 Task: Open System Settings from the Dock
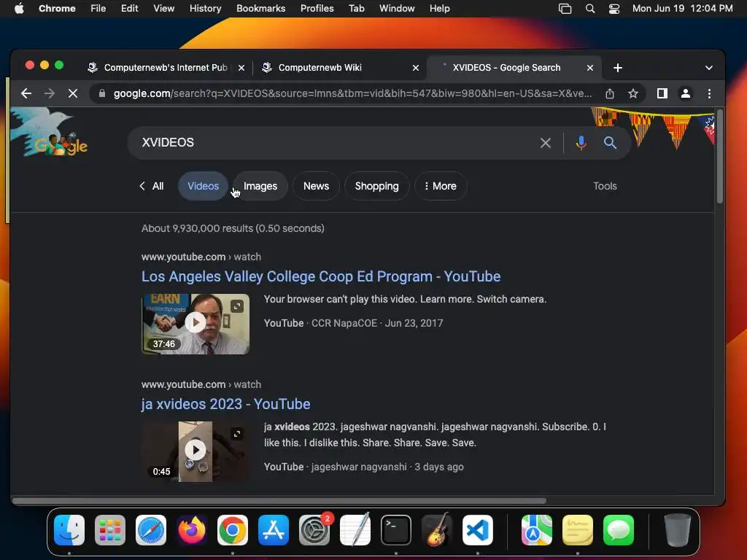tap(314, 529)
